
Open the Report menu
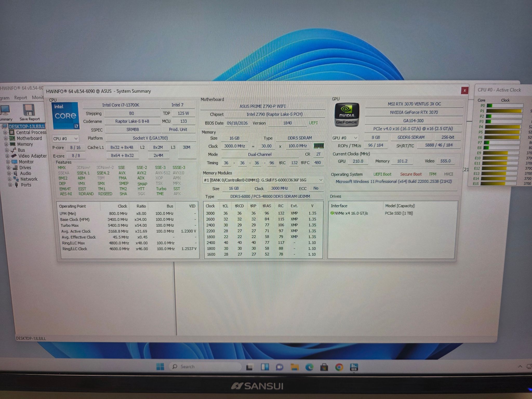pos(21,98)
